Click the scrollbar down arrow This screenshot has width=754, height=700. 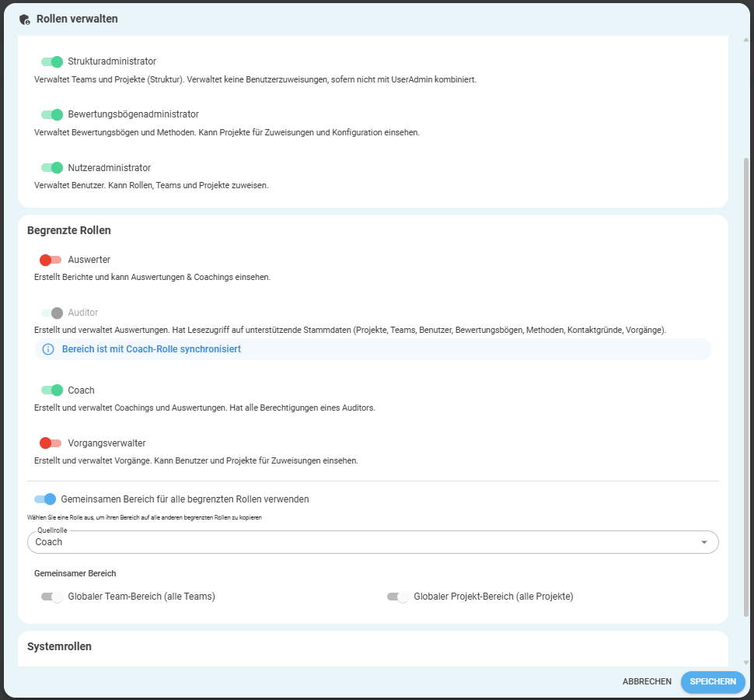point(745,663)
